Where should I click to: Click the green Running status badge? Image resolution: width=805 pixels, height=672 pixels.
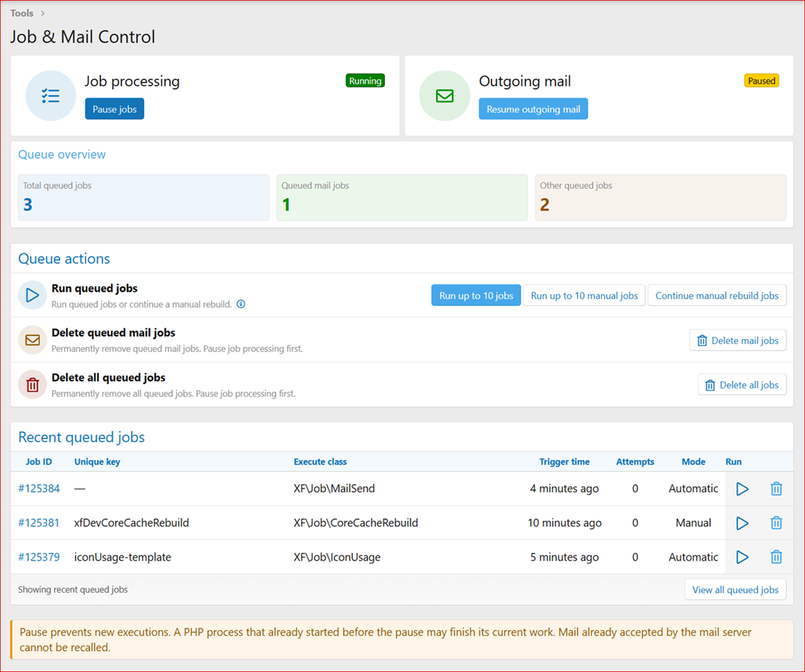(365, 81)
